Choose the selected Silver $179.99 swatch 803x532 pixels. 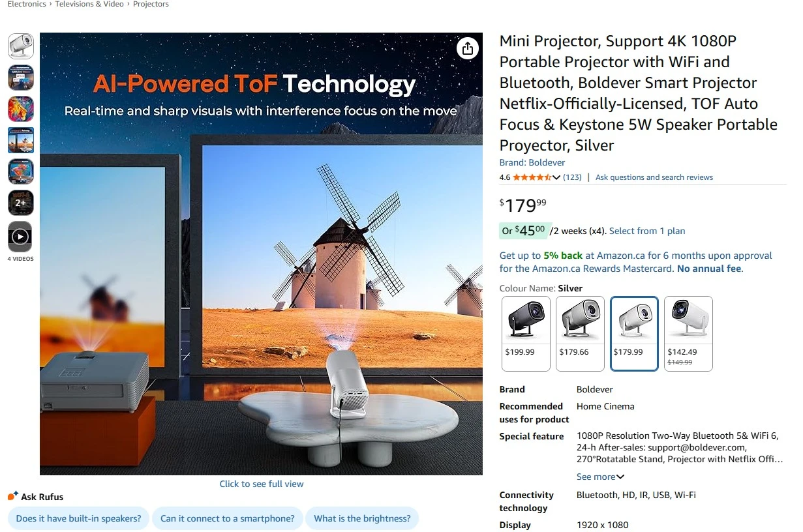(634, 334)
